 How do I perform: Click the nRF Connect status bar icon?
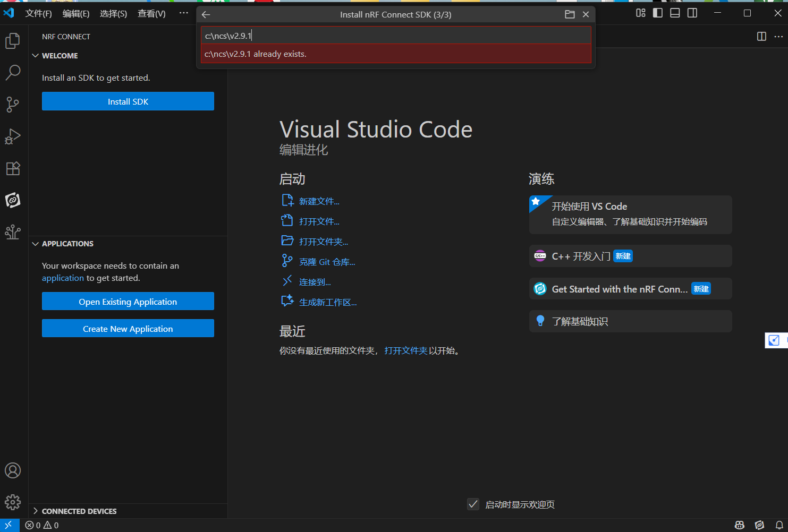tap(759, 525)
